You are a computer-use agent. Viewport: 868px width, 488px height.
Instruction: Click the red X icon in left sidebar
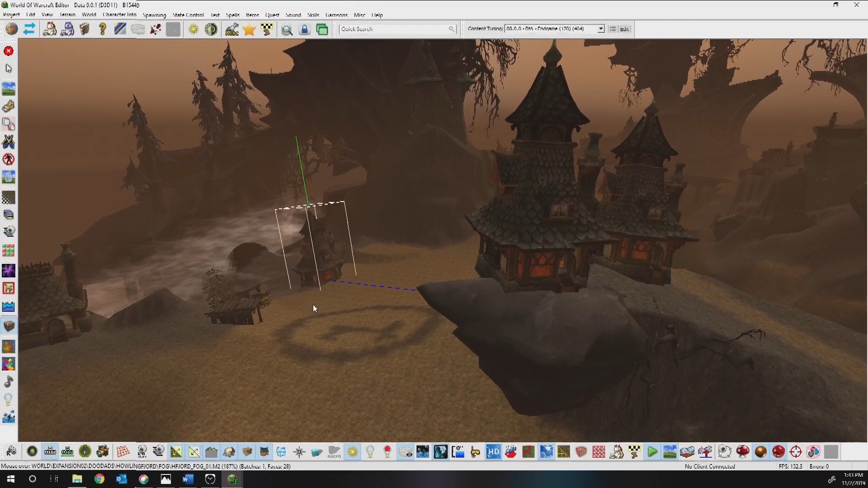9,51
